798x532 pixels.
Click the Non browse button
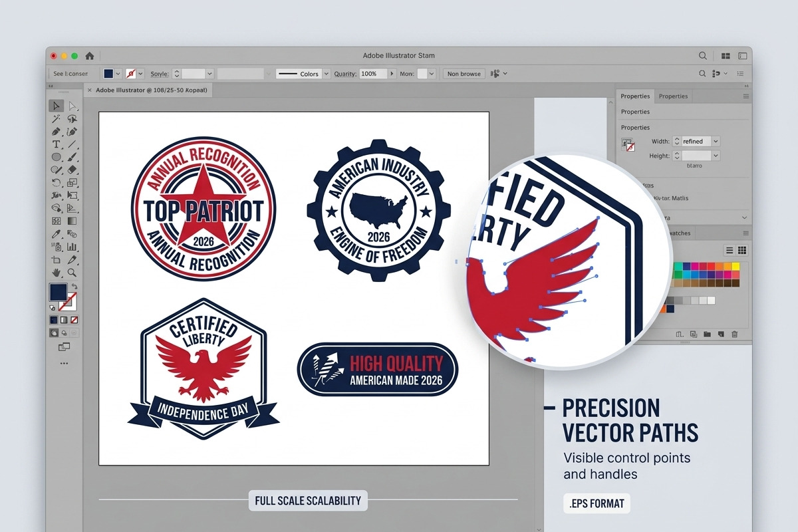[x=464, y=74]
